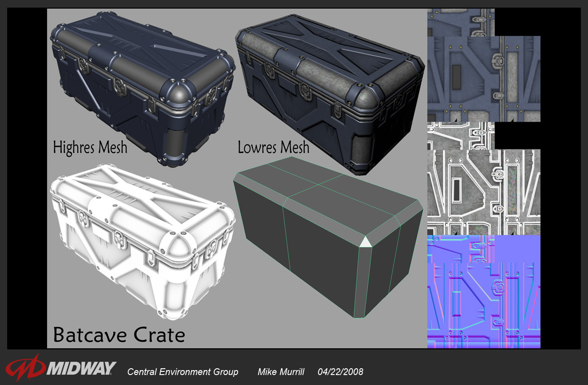Click the purple normal map texture
588x385 pixels.
pos(484,292)
